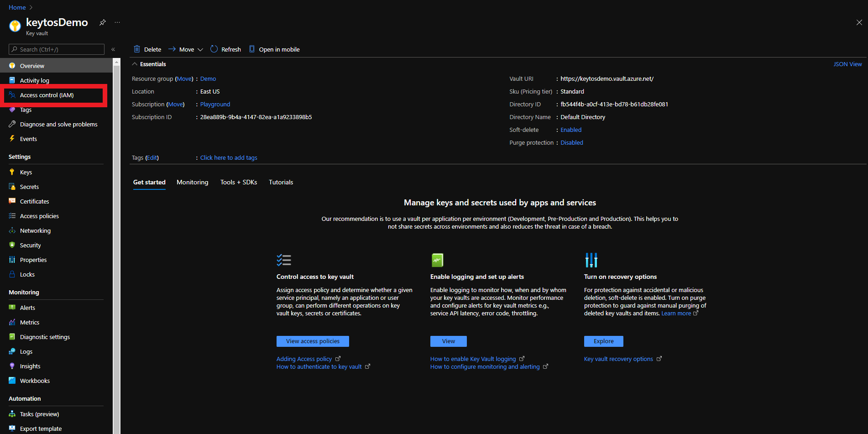Open Workbooks under Monitoring
The width and height of the screenshot is (868, 434).
pyautogui.click(x=56, y=381)
